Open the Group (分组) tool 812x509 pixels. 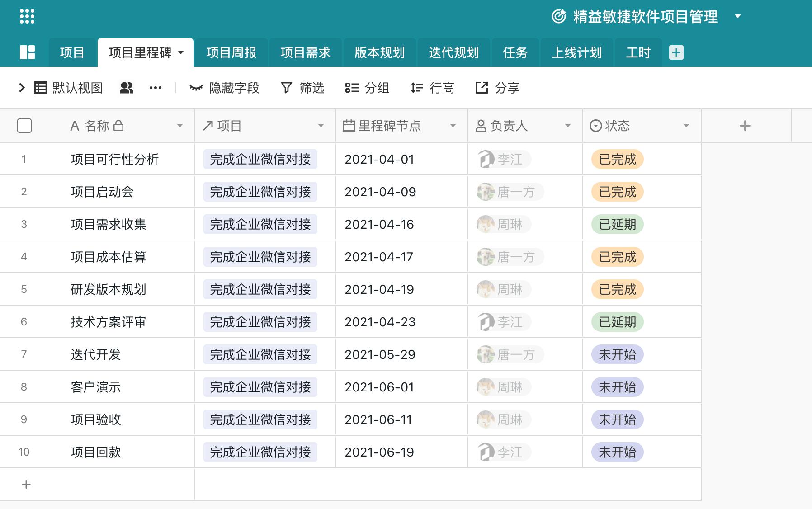tap(367, 88)
